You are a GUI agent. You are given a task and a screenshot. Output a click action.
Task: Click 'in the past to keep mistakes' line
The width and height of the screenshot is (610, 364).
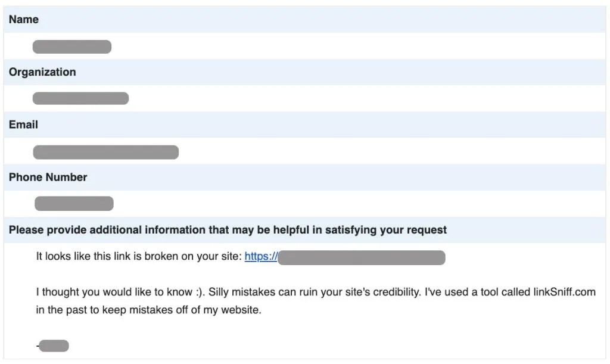[149, 310]
